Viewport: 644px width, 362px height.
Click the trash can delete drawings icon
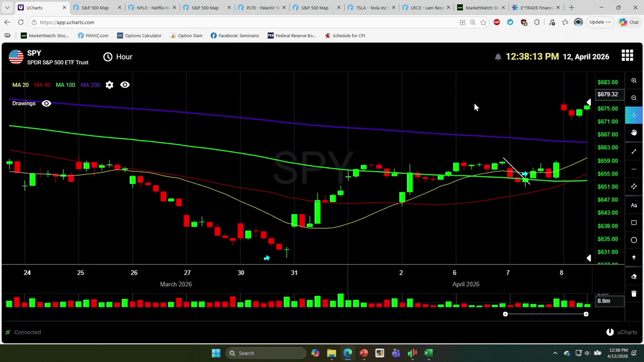(x=634, y=294)
